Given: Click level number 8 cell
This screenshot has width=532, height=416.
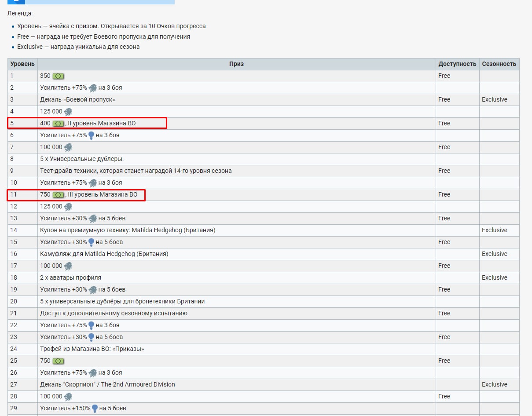Looking at the screenshot, I should (x=22, y=159).
